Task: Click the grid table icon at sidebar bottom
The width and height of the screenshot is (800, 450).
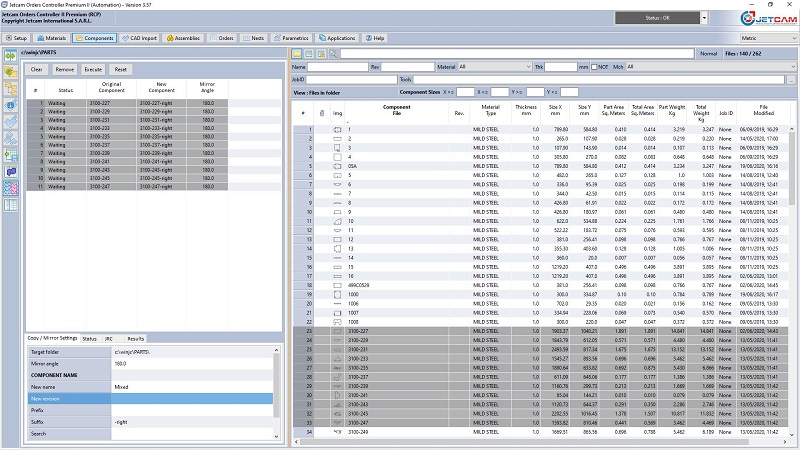Action: 12,205
